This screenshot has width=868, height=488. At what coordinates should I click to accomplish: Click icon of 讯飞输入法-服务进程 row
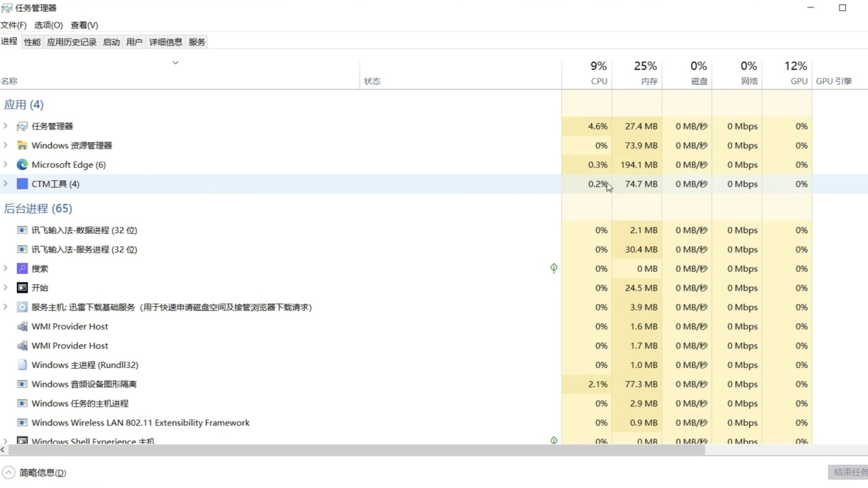pyautogui.click(x=22, y=249)
